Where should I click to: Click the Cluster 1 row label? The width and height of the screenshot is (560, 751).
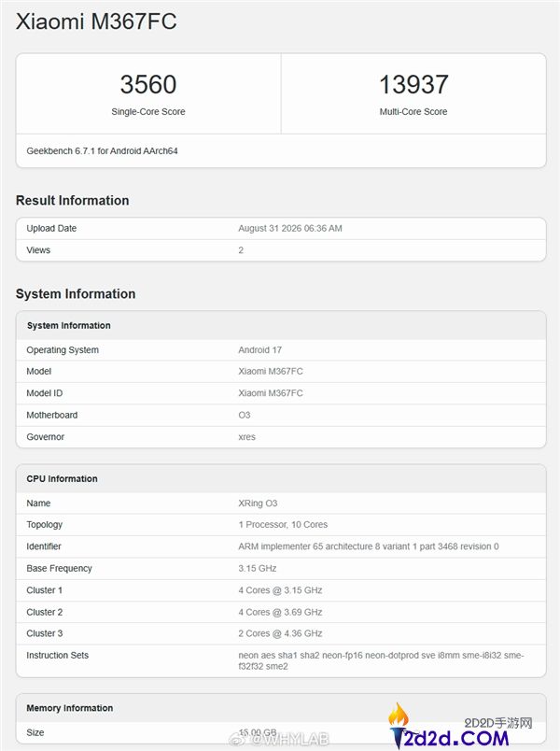[x=45, y=590]
